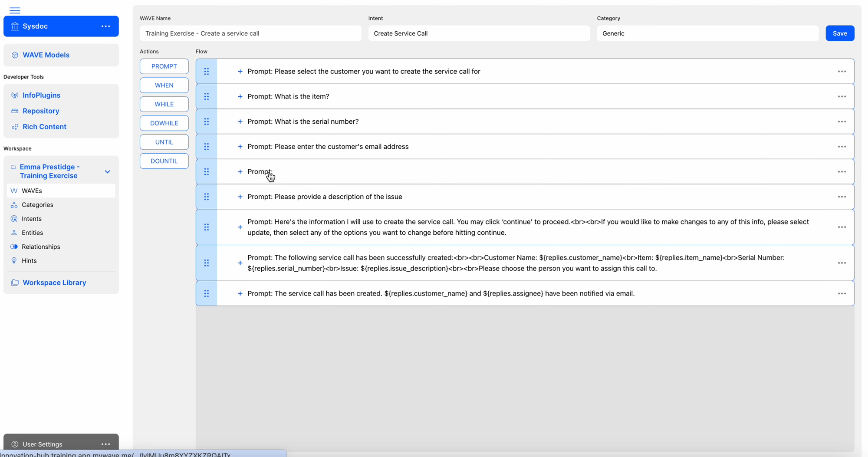Expand 'What is the item?' prompt with plus

pos(240,96)
